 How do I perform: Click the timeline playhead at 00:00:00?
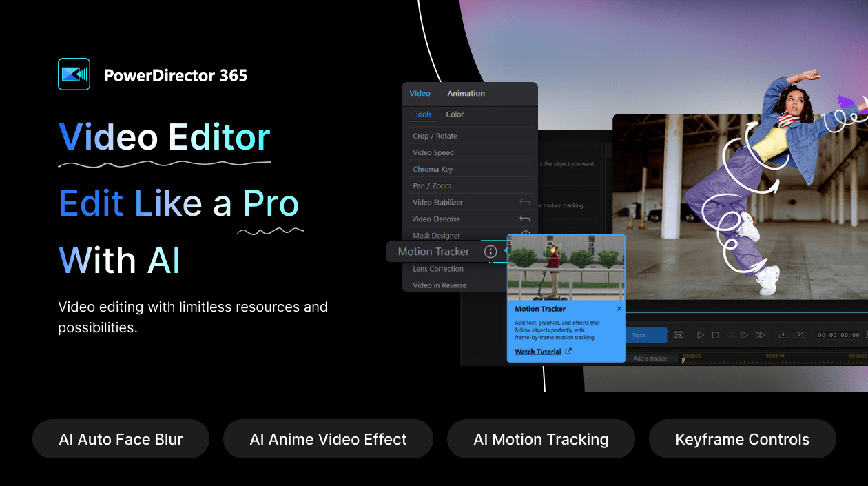tap(683, 360)
